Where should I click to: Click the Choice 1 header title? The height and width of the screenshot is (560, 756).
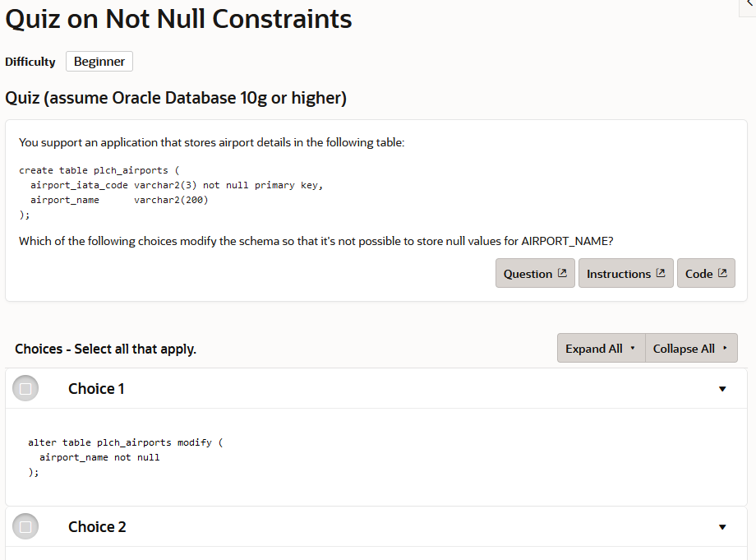tap(96, 389)
